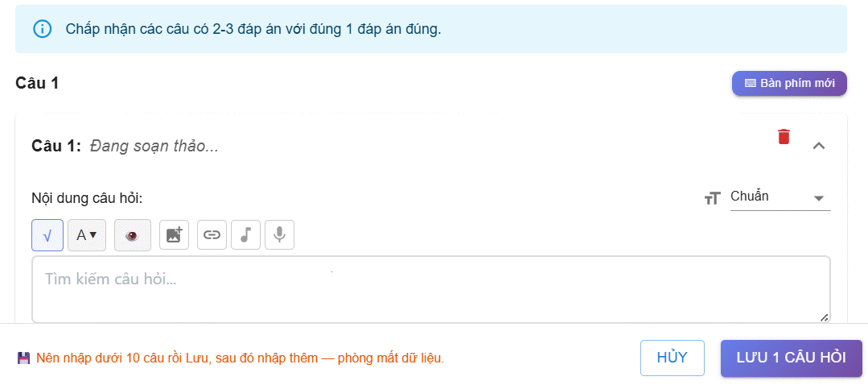Screen dimensions: 868x385
Task: Delete Câu 1 using the red trash icon
Action: [x=784, y=136]
